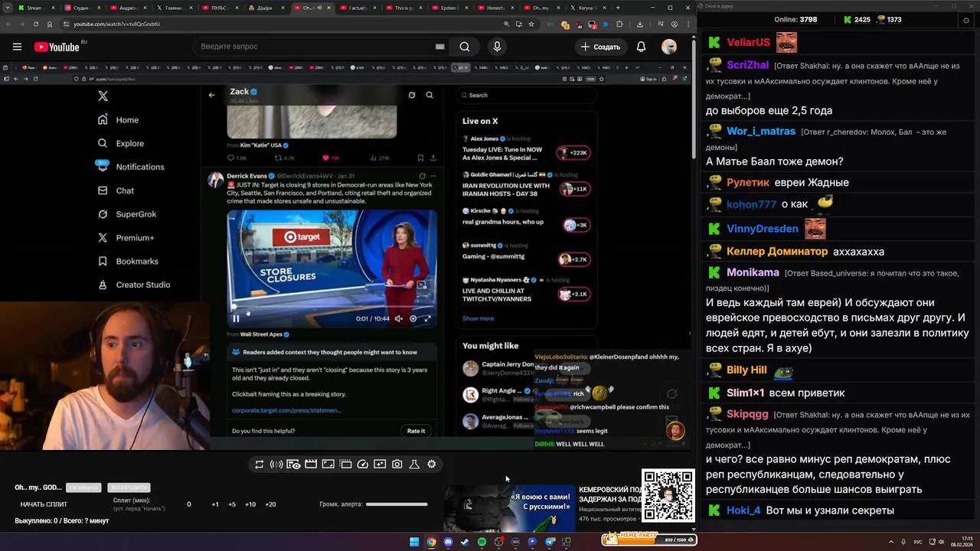The height and width of the screenshot is (551, 980).
Task: Add +5 minutes to split
Action: 232,504
